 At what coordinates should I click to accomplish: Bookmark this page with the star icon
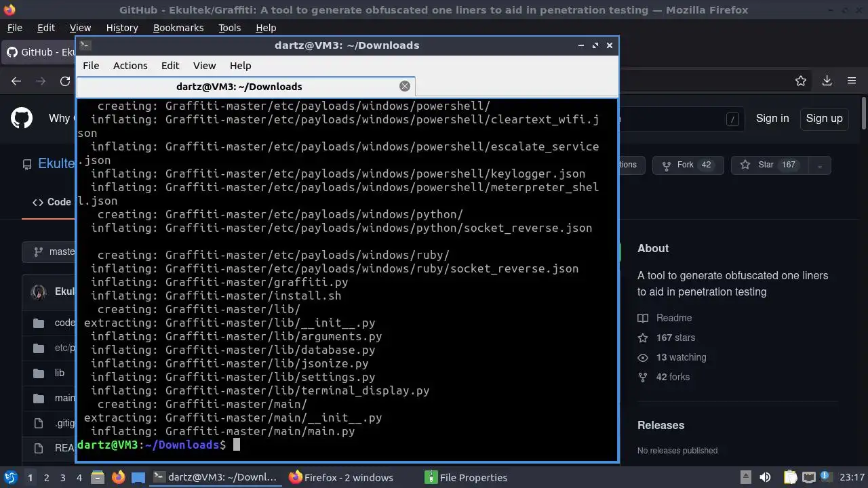pos(801,81)
